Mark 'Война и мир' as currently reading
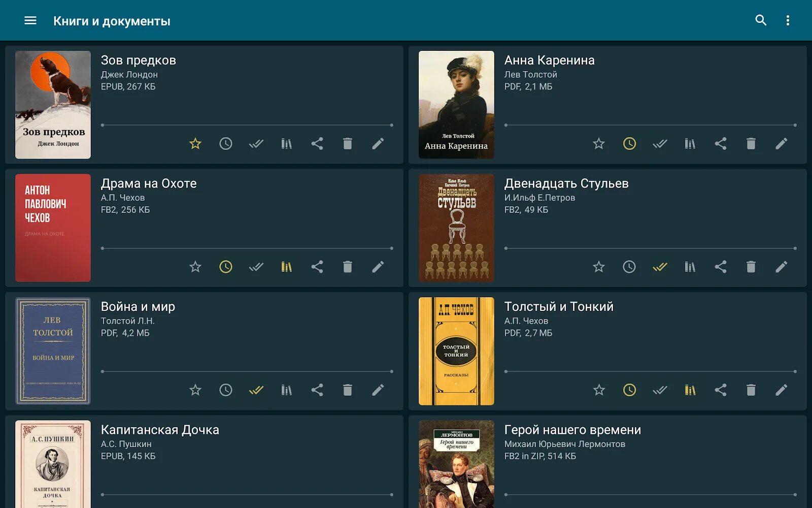The width and height of the screenshot is (812, 508). pyautogui.click(x=226, y=390)
